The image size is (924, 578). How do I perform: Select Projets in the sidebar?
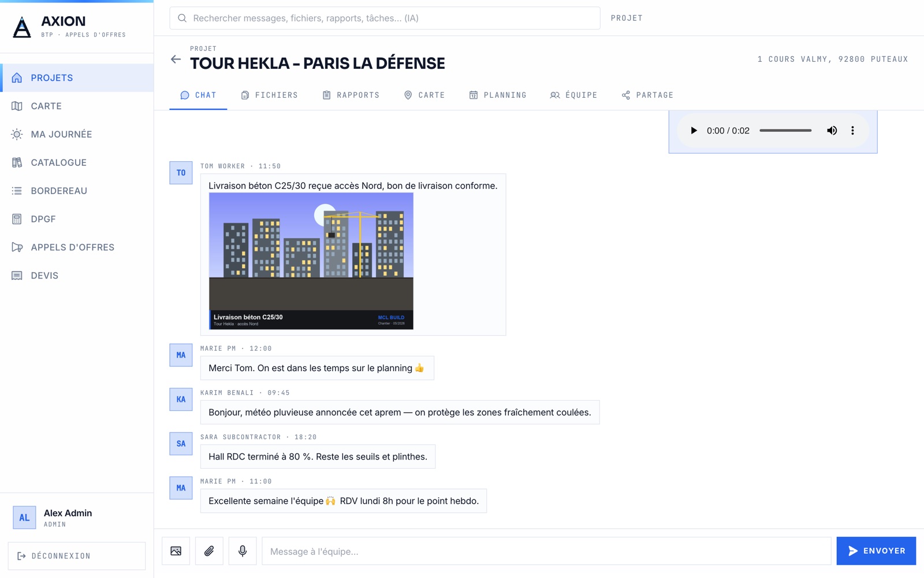tap(77, 78)
